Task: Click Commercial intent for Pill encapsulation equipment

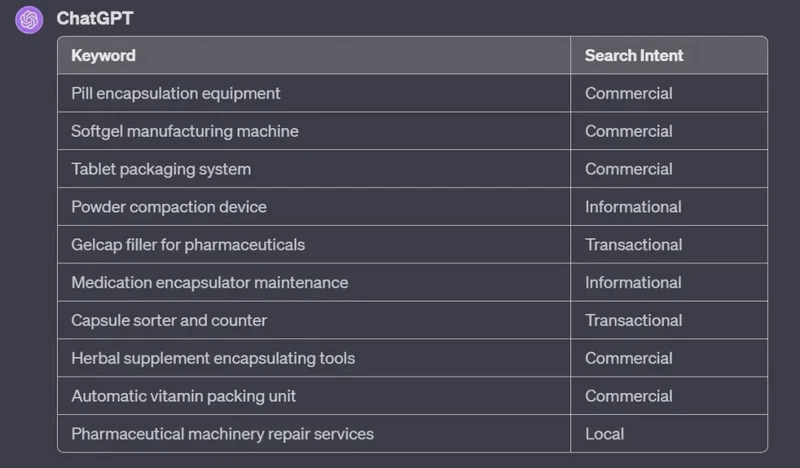Action: pos(629,94)
